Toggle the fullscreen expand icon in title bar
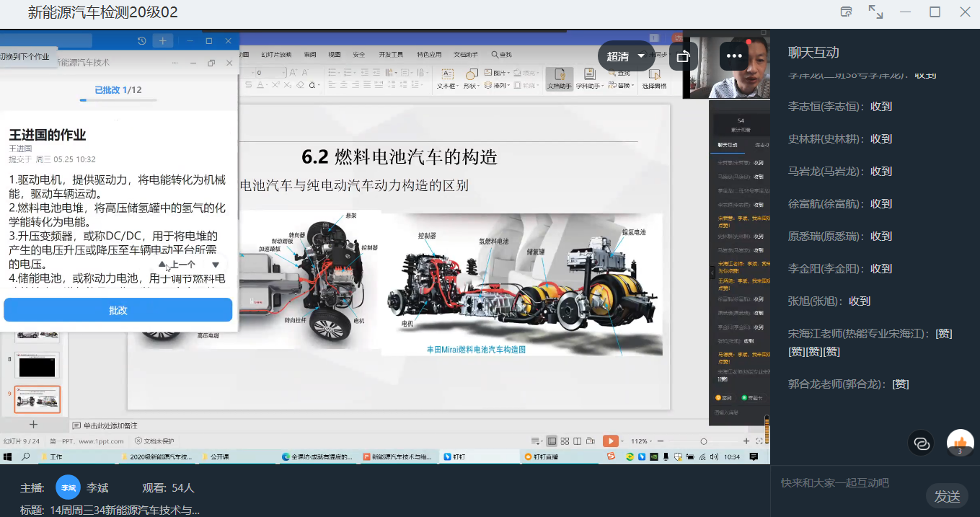Image resolution: width=980 pixels, height=517 pixels. coord(875,12)
